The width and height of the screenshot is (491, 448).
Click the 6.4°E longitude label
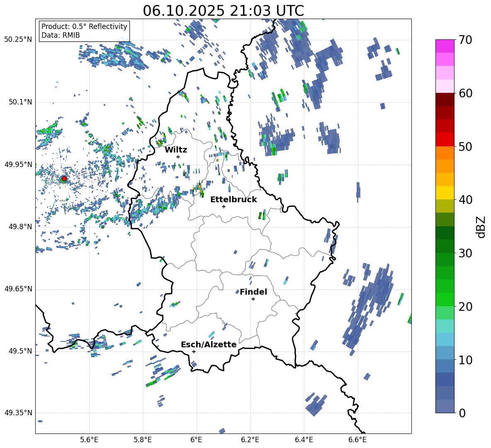point(304,440)
